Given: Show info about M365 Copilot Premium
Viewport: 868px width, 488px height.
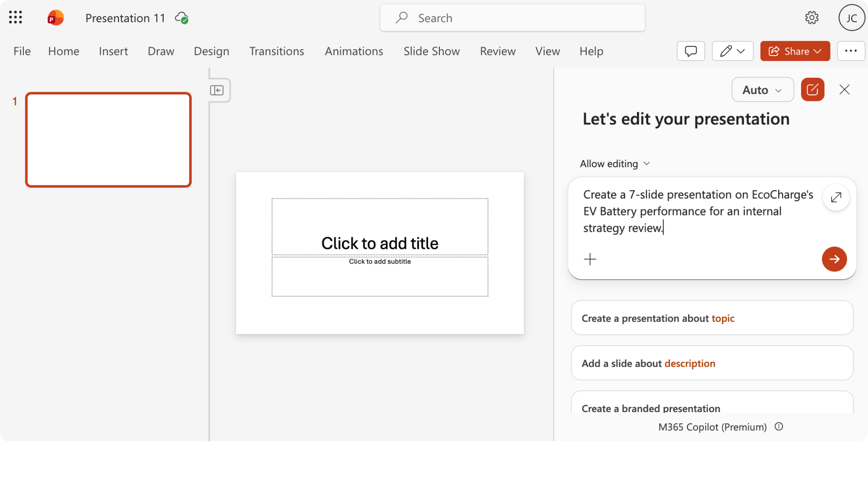Looking at the screenshot, I should pyautogui.click(x=778, y=427).
